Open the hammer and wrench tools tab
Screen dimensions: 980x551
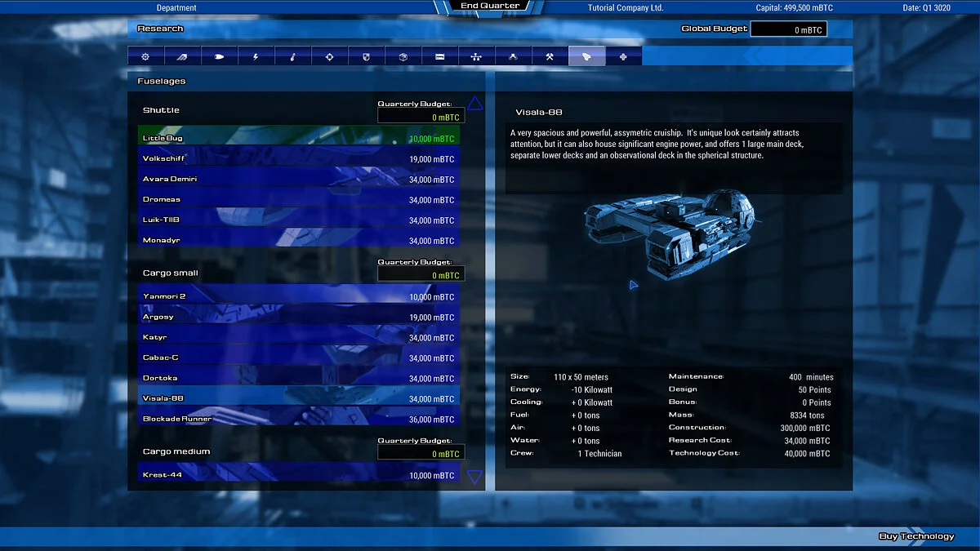click(550, 56)
